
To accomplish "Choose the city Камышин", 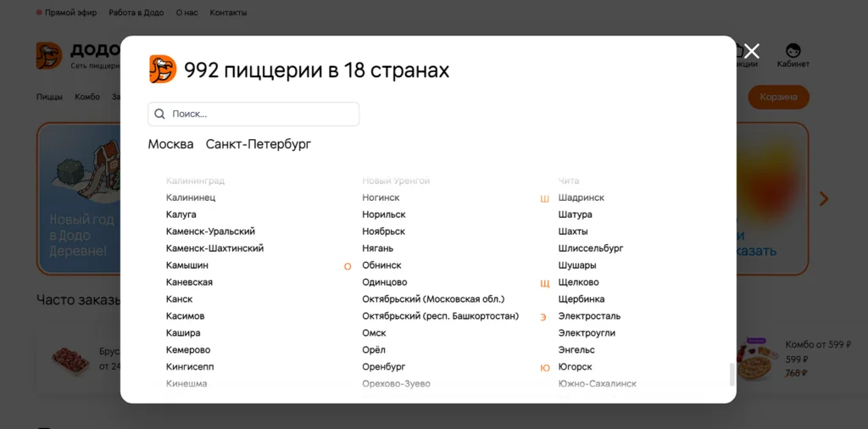I will tap(187, 265).
